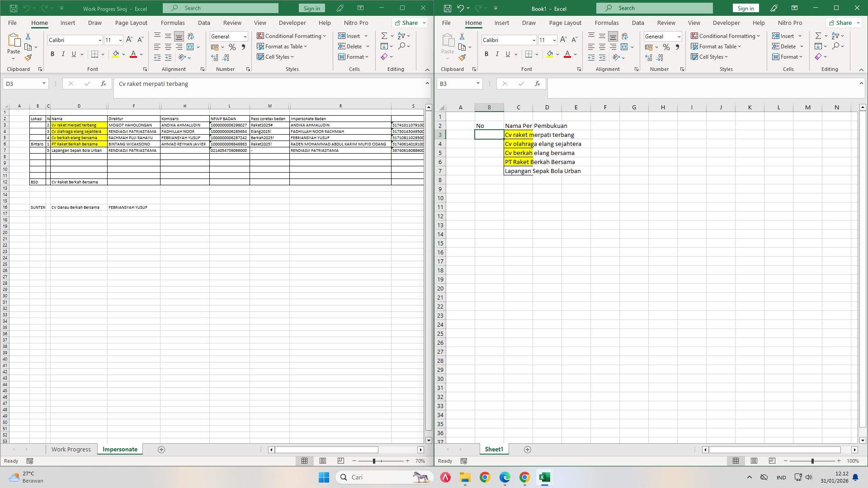Click the Format Painter icon
The width and height of the screenshot is (868, 488).
click(28, 57)
